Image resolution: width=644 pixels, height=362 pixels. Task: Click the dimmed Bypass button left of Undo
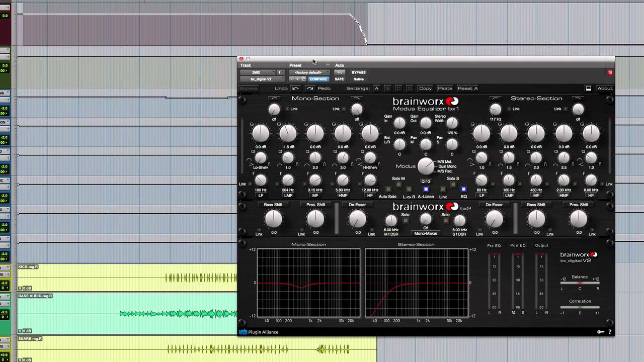tap(249, 88)
